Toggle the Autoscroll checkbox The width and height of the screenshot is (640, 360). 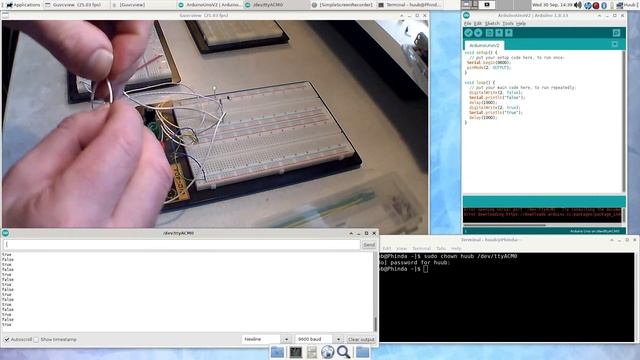click(7, 340)
